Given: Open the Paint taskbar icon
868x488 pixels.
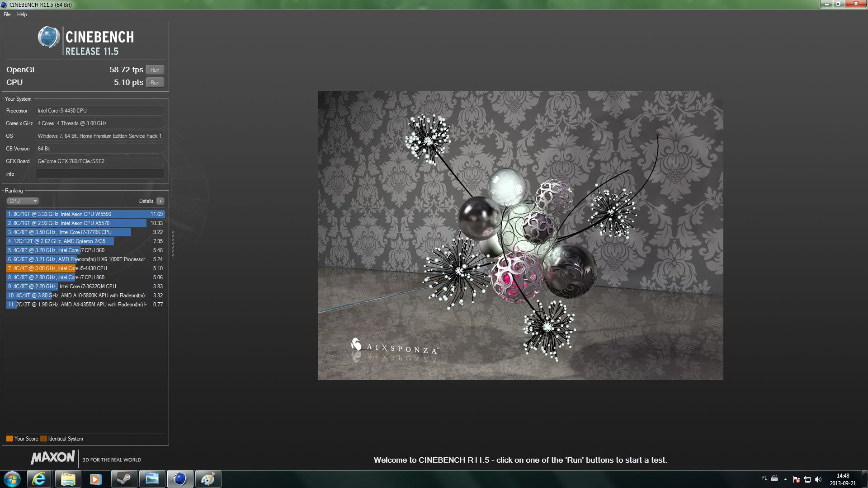Looking at the screenshot, I should click(208, 479).
